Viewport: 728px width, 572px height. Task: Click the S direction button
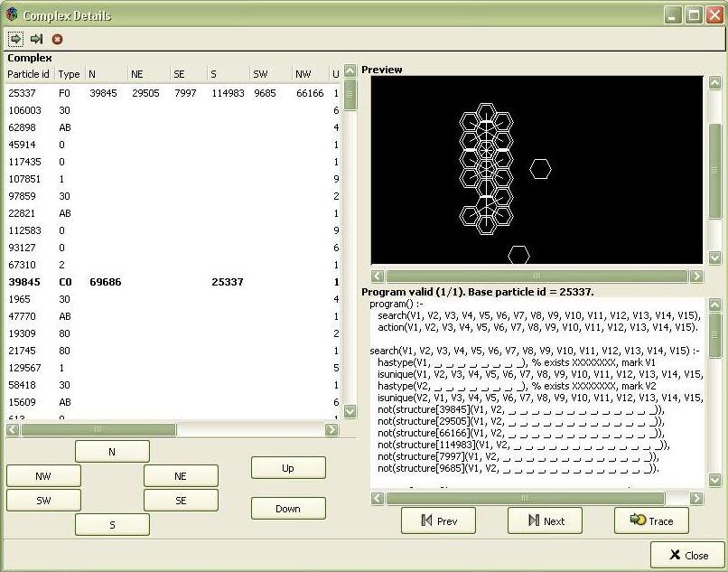coord(112,525)
